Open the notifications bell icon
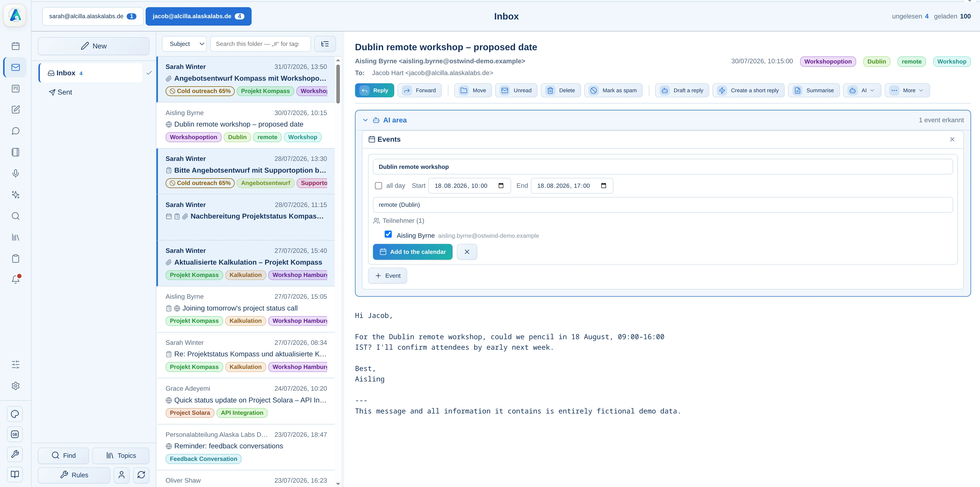The height and width of the screenshot is (487, 980). click(16, 279)
